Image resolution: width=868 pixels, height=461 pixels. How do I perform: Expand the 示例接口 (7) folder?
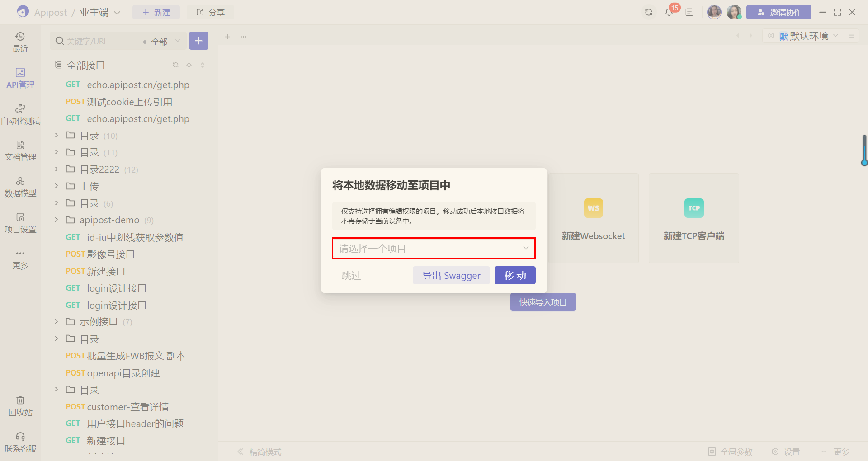coord(56,321)
